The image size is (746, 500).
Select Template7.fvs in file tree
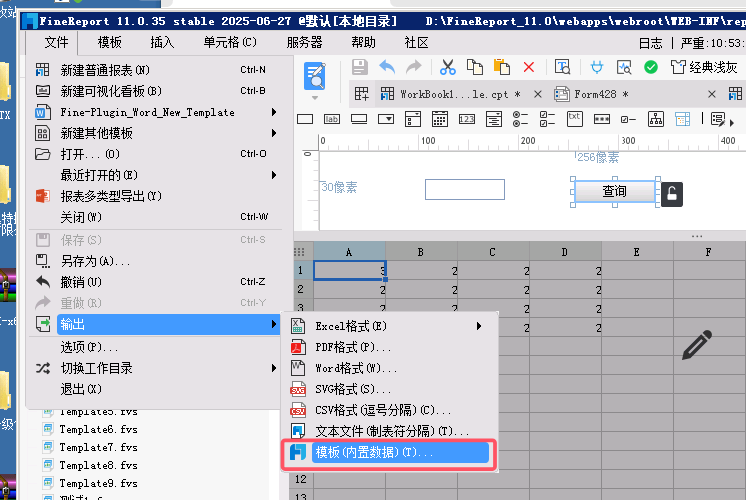[98, 447]
